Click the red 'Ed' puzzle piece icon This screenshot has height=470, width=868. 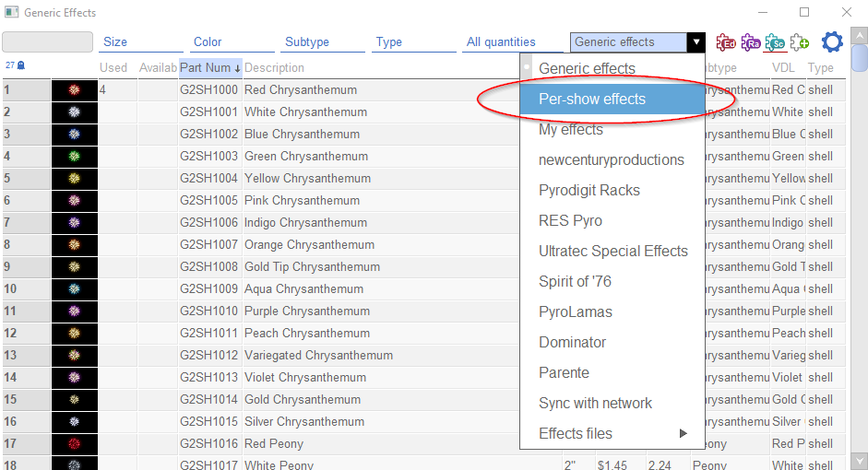[x=726, y=42]
